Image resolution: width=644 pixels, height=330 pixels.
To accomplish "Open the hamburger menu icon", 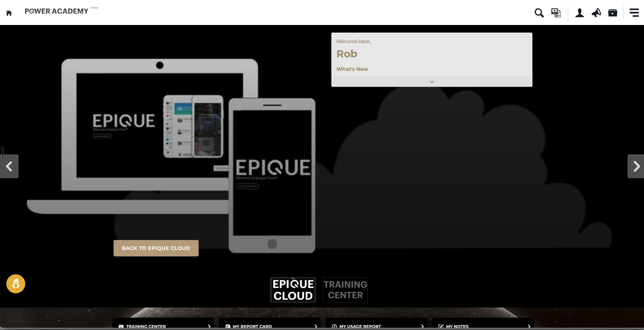I will click(634, 13).
